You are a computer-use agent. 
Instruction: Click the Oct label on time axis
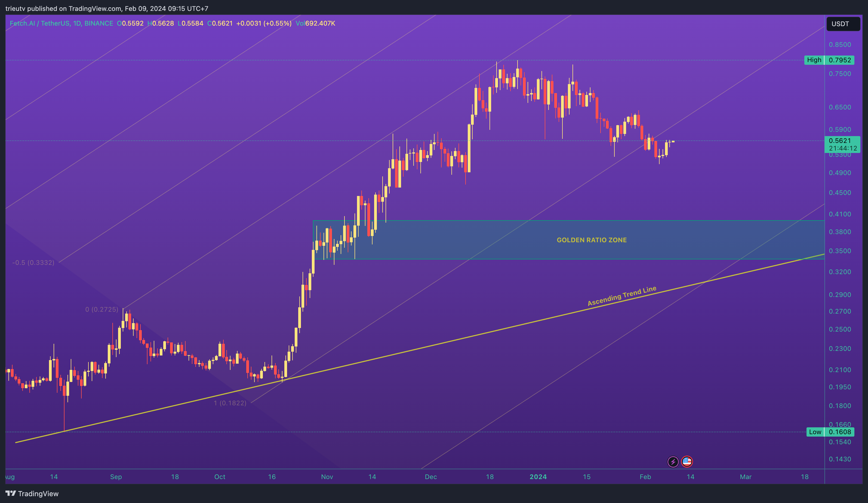220,477
